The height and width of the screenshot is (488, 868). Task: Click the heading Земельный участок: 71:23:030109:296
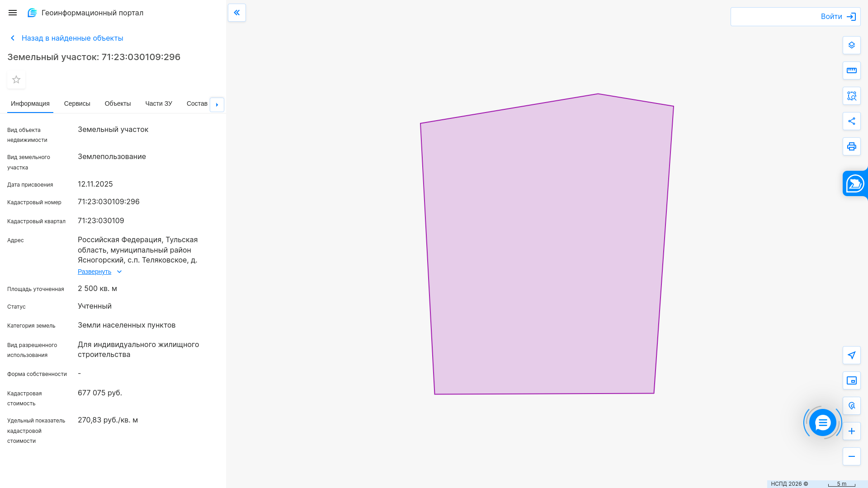[x=94, y=57]
